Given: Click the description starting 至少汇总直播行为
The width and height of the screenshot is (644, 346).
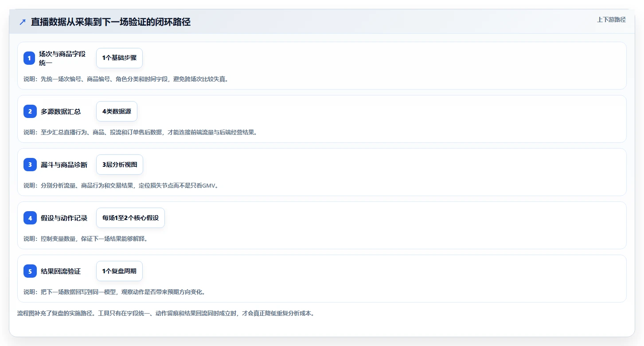Looking at the screenshot, I should [x=140, y=132].
